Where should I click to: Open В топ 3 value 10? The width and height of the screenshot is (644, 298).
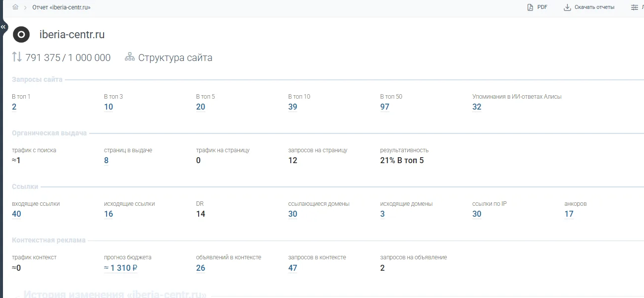(108, 107)
